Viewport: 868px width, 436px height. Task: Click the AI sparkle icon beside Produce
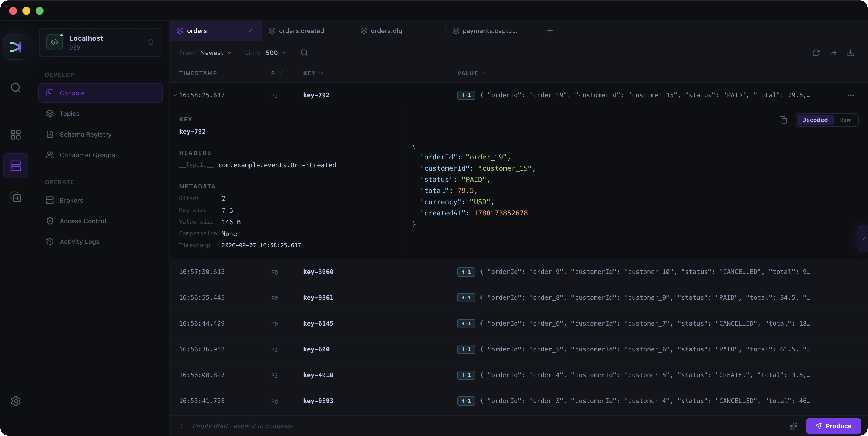click(793, 426)
